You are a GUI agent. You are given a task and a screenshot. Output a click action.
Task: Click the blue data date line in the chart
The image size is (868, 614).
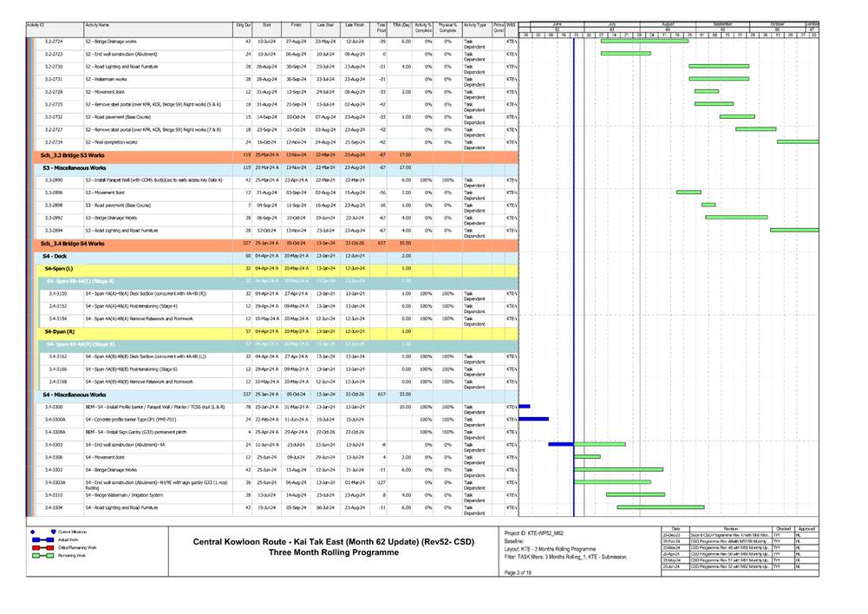(574, 260)
